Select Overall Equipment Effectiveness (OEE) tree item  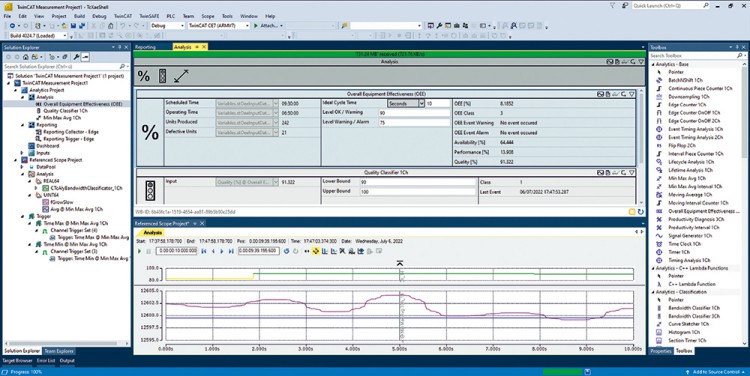[x=83, y=104]
